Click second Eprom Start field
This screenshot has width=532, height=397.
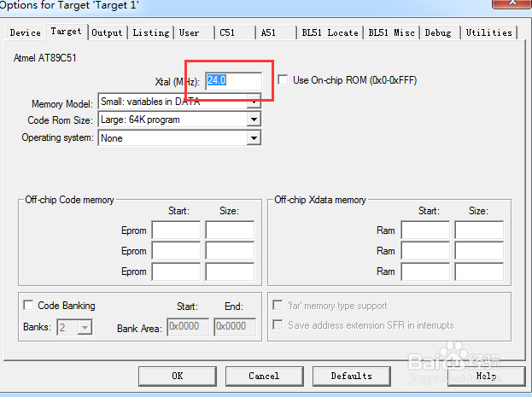176,251
